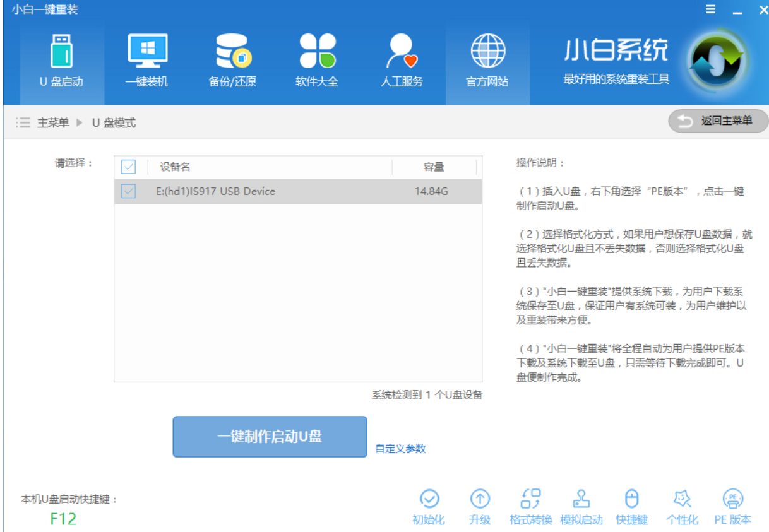The height and width of the screenshot is (532, 769).
Task: Select E:(hd1)IS917 USB Device row
Action: pos(298,191)
